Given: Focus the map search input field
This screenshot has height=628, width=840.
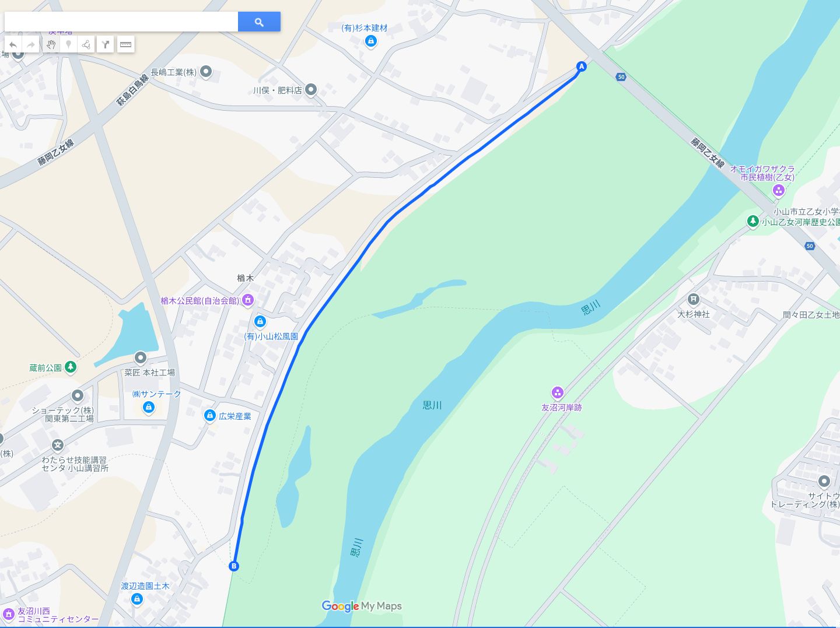Looking at the screenshot, I should click(x=121, y=22).
